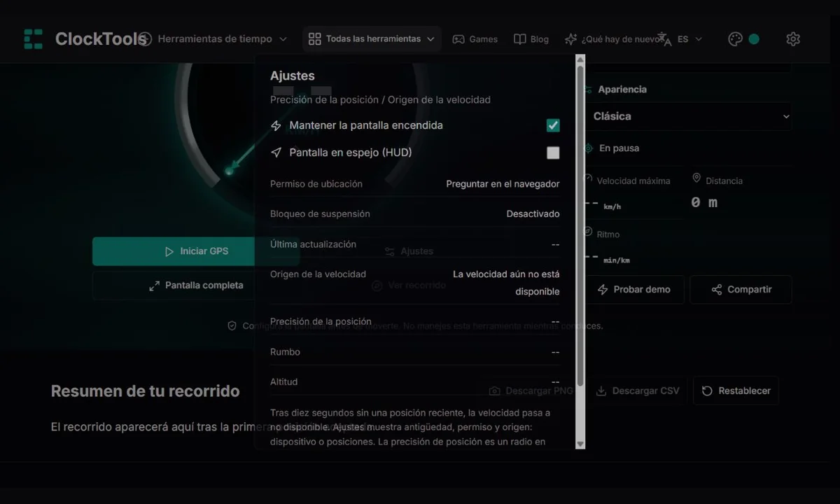Click the scrollbar down arrow
The width and height of the screenshot is (840, 504).
click(580, 444)
